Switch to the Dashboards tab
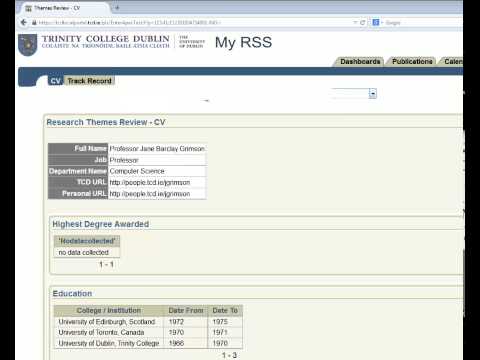 [x=360, y=62]
